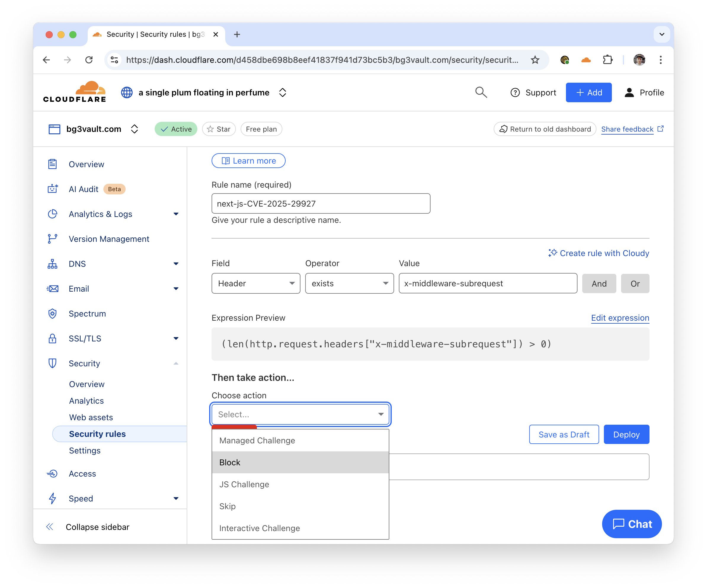Open the Chrome three-dot menu

tap(660, 60)
